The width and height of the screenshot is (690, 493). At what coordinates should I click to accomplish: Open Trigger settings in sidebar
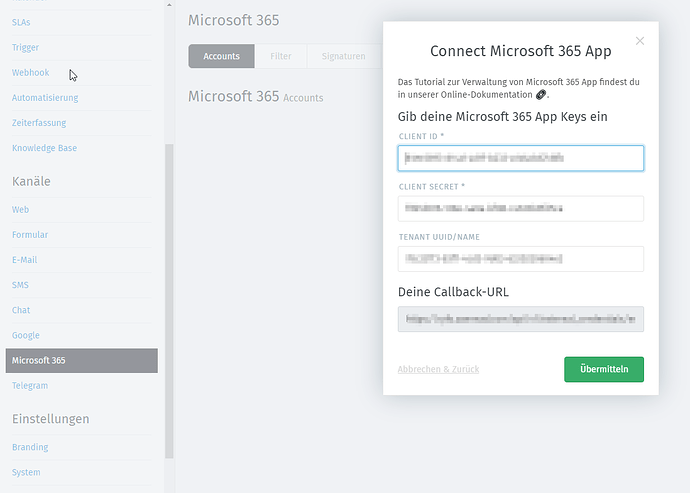click(x=25, y=48)
